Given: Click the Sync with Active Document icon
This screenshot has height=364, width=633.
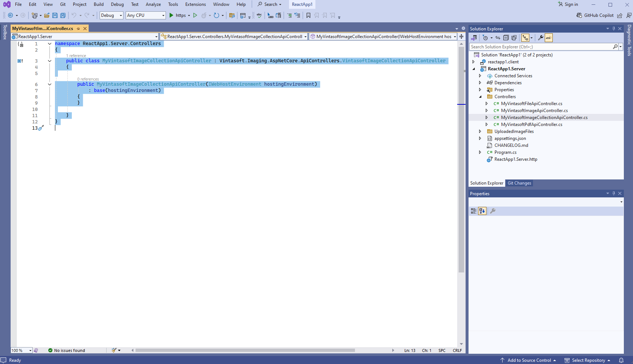Looking at the screenshot, I should pos(498,38).
